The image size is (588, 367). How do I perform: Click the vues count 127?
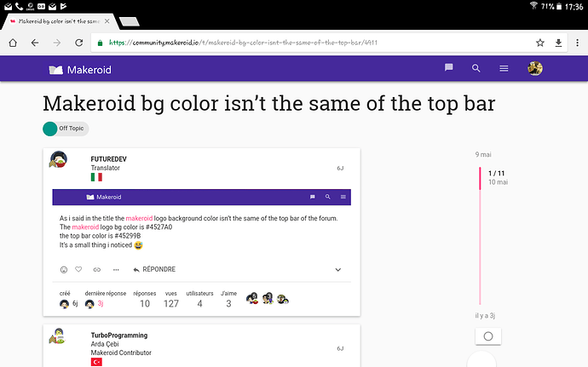click(x=171, y=304)
